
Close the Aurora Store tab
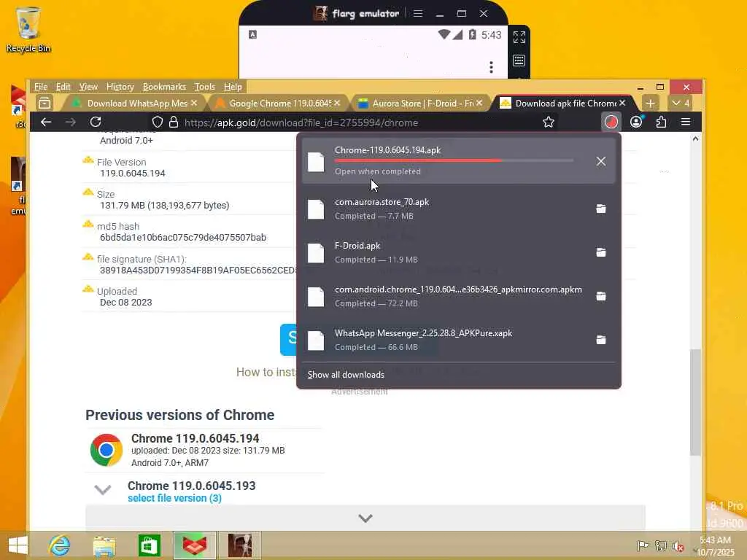[479, 103]
